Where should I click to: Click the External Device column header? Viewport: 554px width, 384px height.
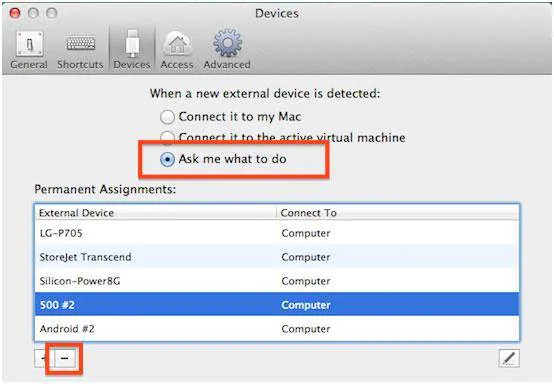(155, 213)
